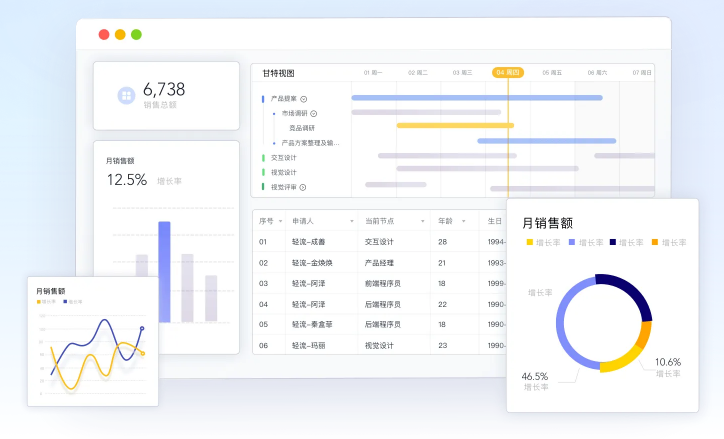
Task: Open the 申请人 column filter dropdown
Action: (x=351, y=220)
